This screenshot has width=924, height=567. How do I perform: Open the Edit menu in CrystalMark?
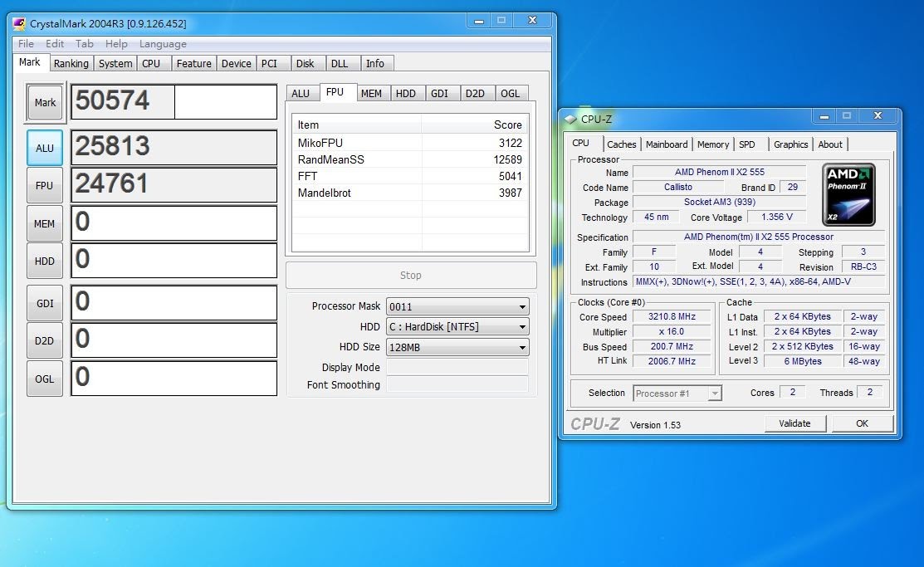55,44
